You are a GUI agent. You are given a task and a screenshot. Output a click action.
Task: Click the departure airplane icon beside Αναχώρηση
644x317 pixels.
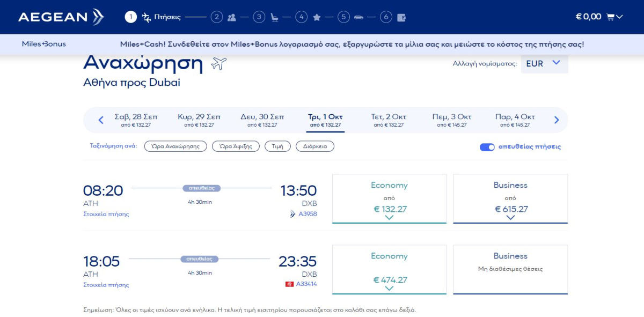pyautogui.click(x=219, y=64)
